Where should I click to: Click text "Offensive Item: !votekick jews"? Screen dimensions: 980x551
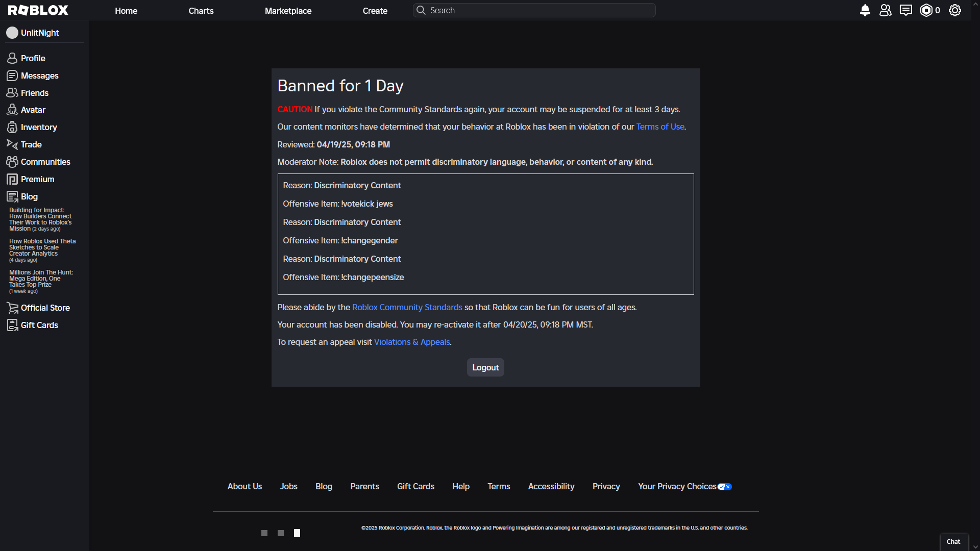click(x=338, y=204)
